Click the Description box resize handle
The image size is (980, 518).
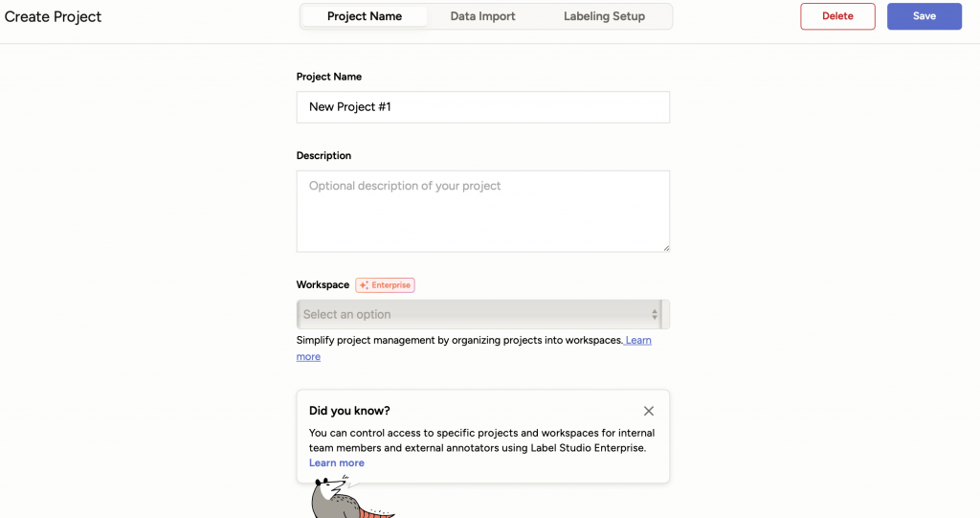[x=666, y=248]
